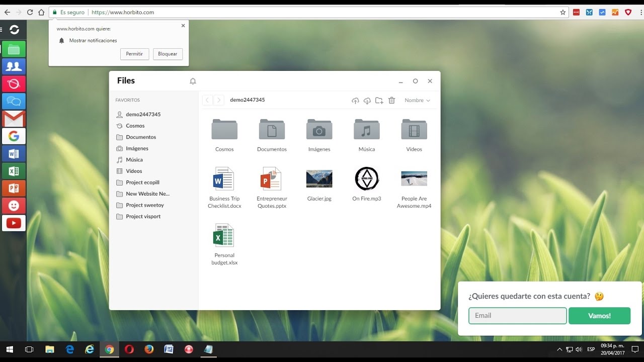Create a new folder with the folder-plus icon
This screenshot has width=644, height=362.
[x=379, y=101]
